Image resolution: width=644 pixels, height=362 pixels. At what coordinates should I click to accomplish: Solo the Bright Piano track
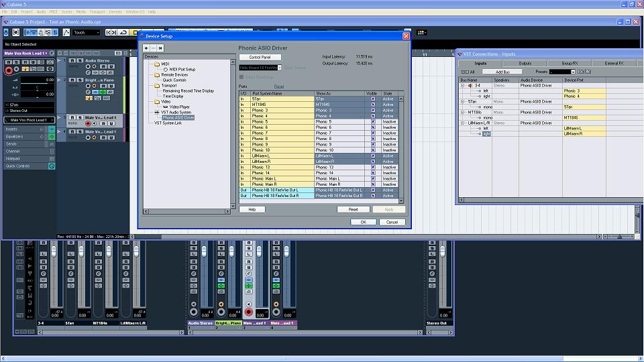click(x=79, y=80)
